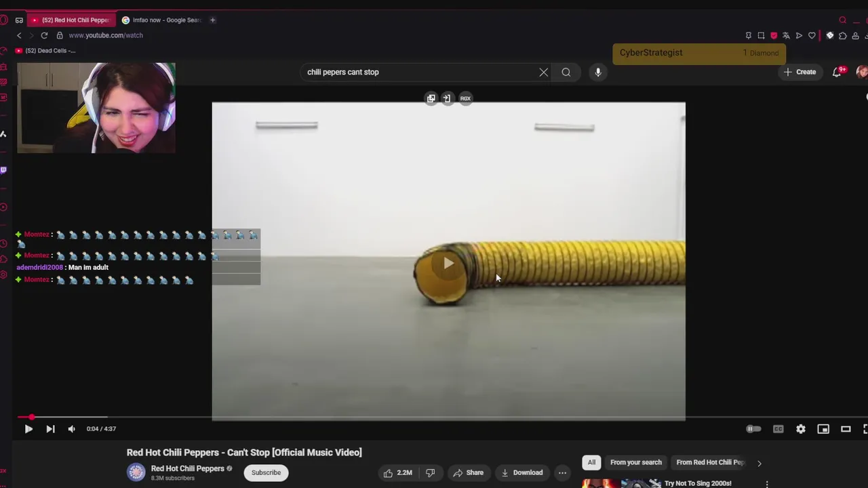Dislike the video
This screenshot has width=868, height=488.
[430, 472]
